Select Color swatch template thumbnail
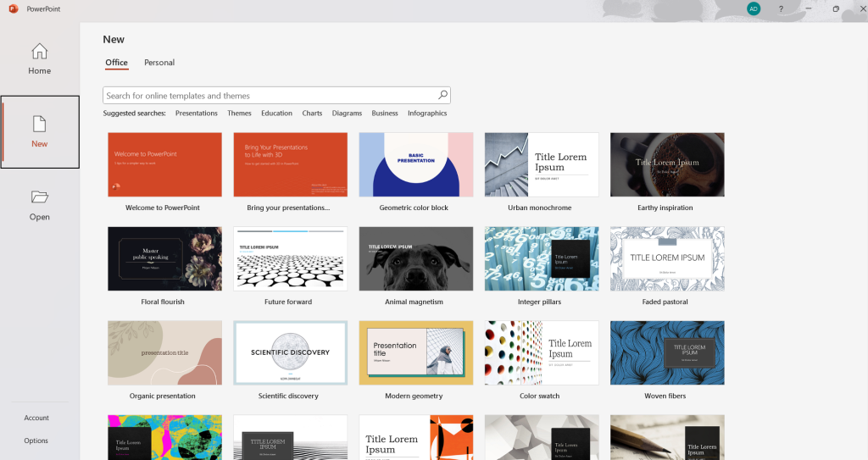 click(x=542, y=352)
